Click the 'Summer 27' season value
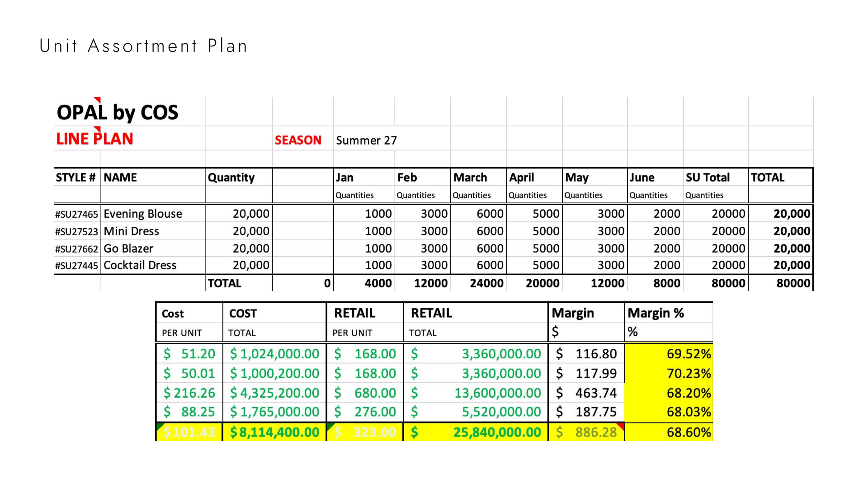The height and width of the screenshot is (488, 868). coord(366,141)
